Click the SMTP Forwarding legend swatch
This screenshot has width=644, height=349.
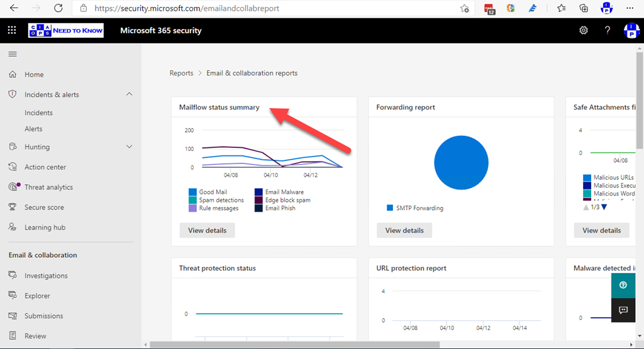[390, 208]
